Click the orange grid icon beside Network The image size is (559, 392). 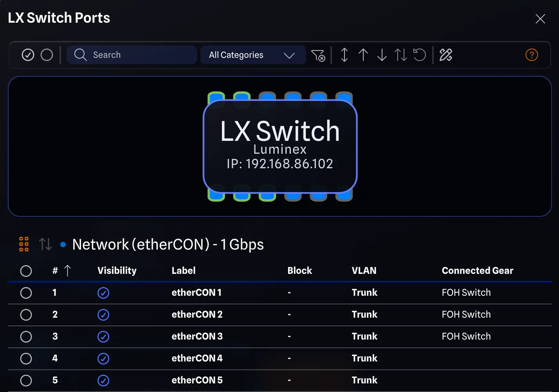coord(24,244)
